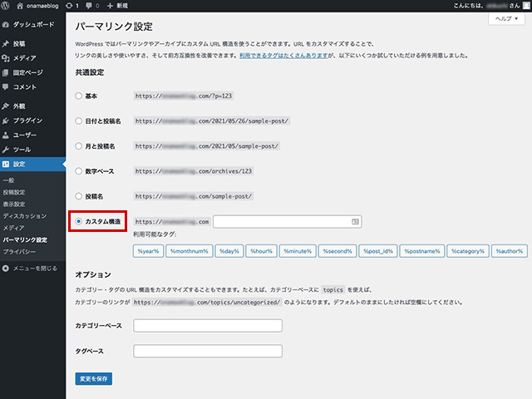This screenshot has height=399, width=532.
Task: Click the コメント comment icon in sidebar
Action: [x=6, y=86]
